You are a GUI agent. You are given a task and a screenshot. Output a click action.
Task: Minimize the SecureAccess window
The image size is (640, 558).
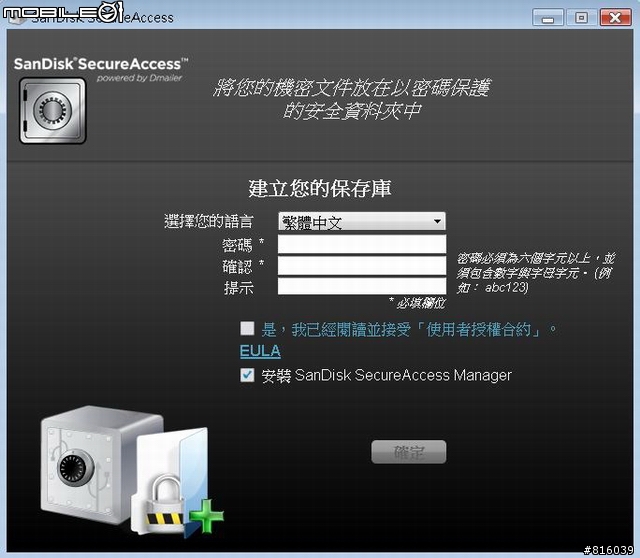pyautogui.click(x=548, y=18)
